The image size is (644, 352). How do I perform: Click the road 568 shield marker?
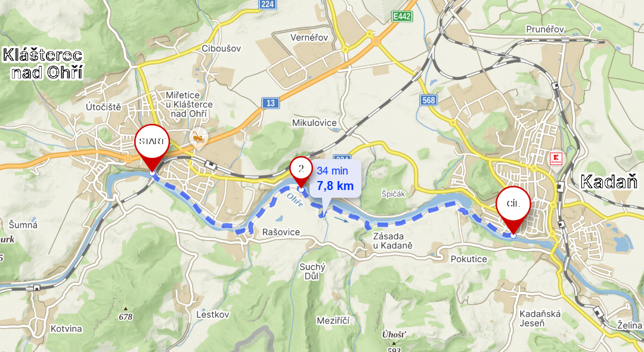pyautogui.click(x=428, y=100)
